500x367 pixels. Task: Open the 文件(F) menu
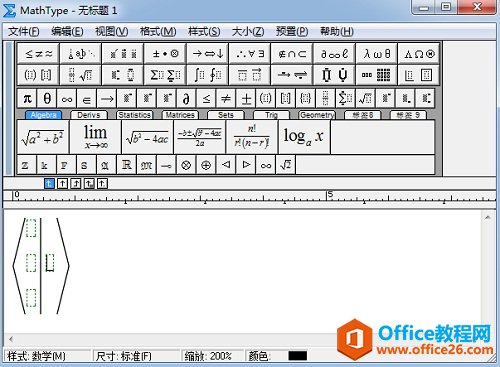point(24,32)
